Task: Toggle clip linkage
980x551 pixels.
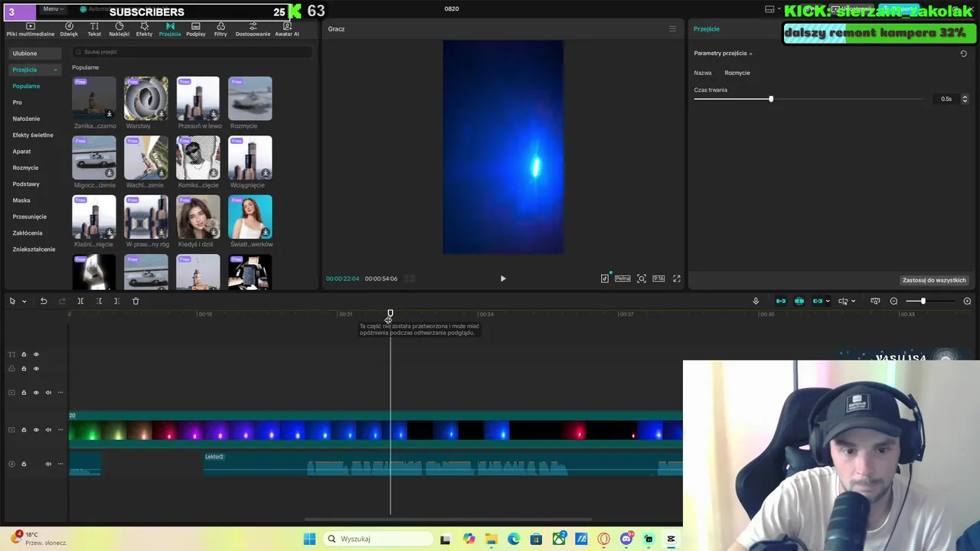Action: (817, 301)
